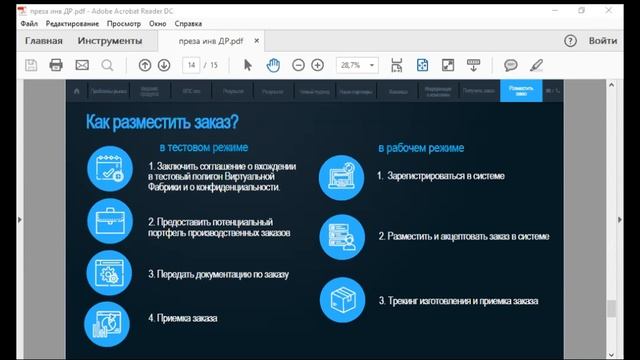Click the calendar circle icon on slide

click(110, 169)
